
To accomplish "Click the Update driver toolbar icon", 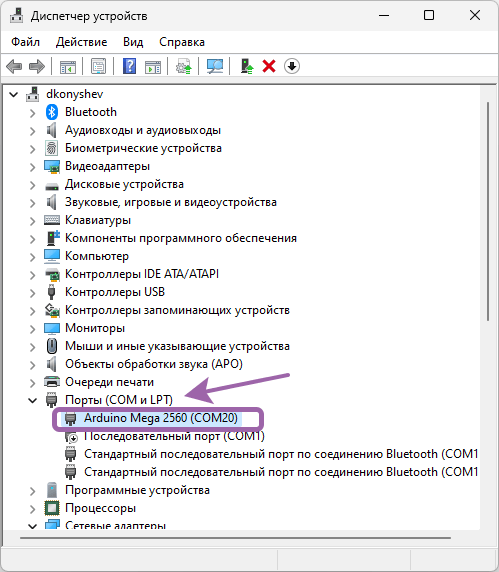I will (183, 66).
